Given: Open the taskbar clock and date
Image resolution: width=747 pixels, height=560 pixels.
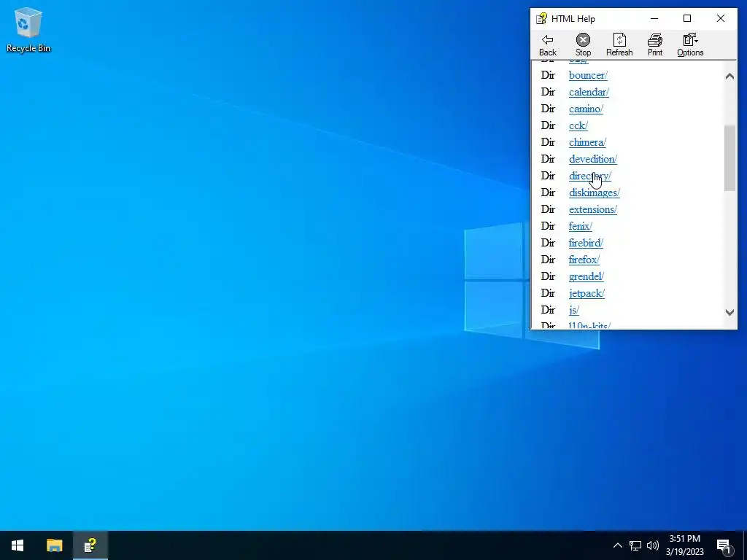Looking at the screenshot, I should coord(684,545).
